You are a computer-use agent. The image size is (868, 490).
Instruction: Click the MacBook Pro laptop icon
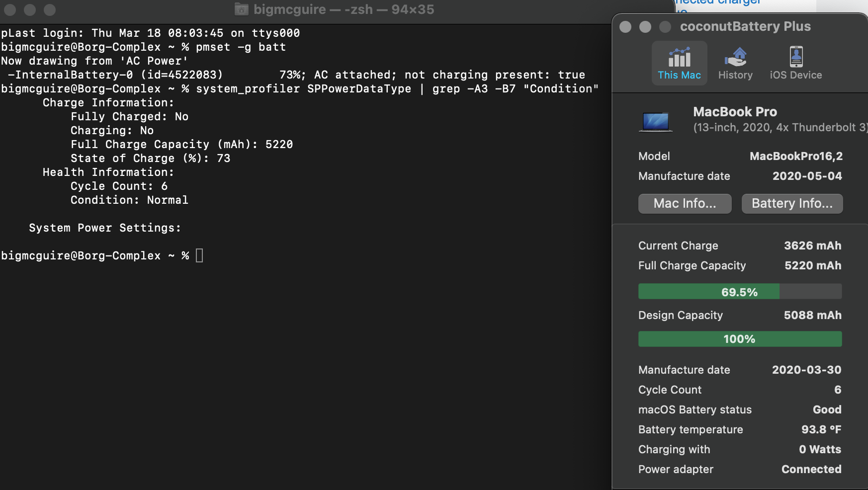point(656,122)
